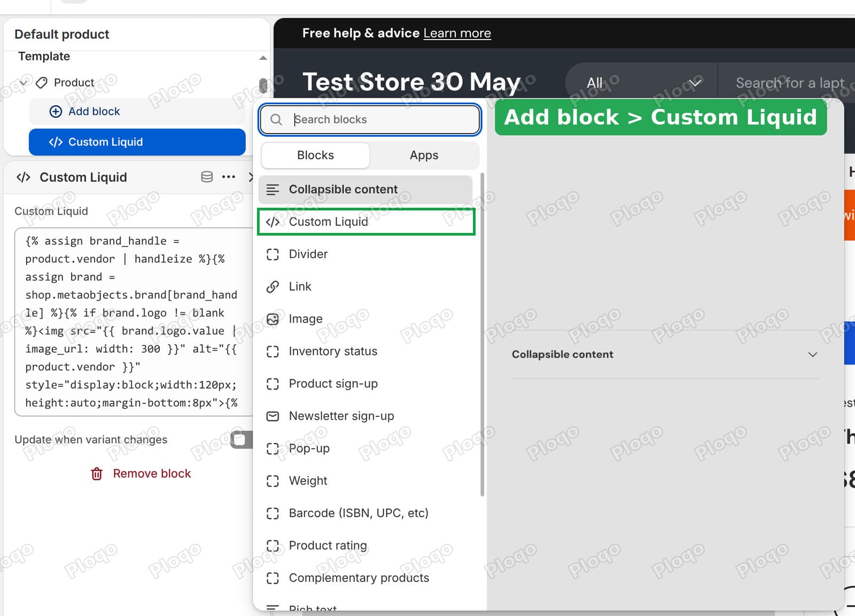
Task: Click the block list scrollbar
Action: click(x=482, y=334)
